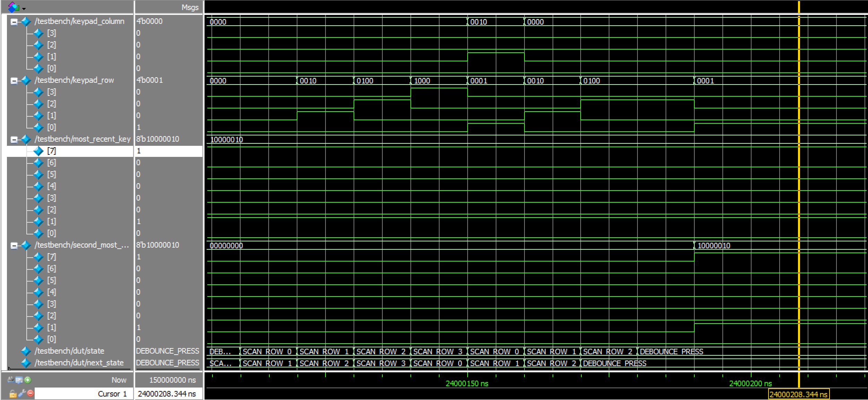Viewport: 868px width, 400px height.
Task: Click the yellow 24000208.344 ns cursor time tag
Action: (x=798, y=394)
